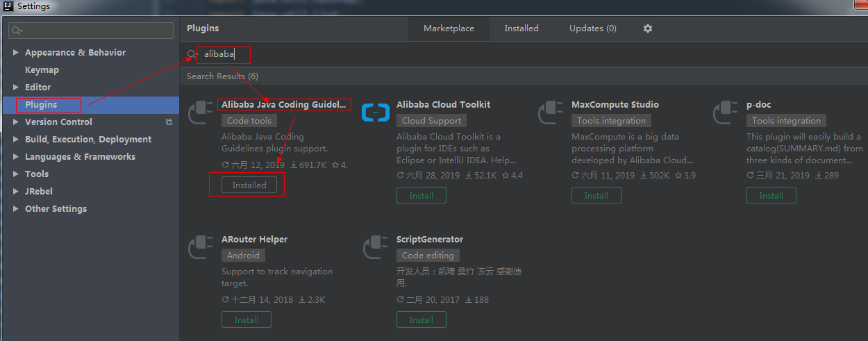Viewport: 868px width, 341px height.
Task: Click MaxCompute Studio's Tools integration tag
Action: (611, 121)
